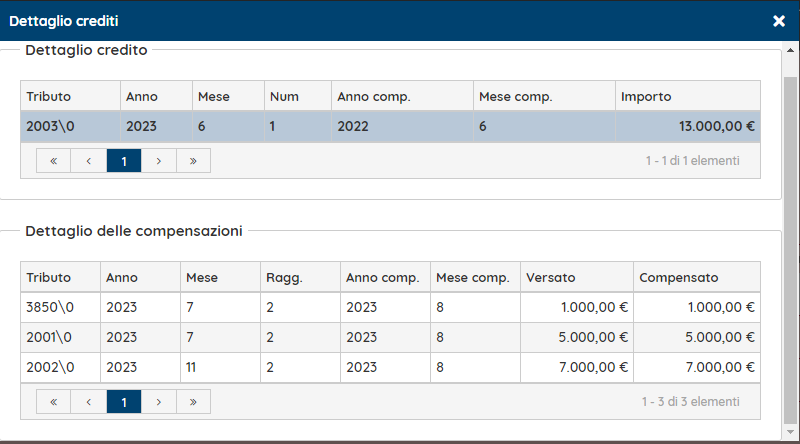Viewport: 800px width, 444px height.
Task: Previous page arrow in compensazioni pager
Action: pos(88,402)
